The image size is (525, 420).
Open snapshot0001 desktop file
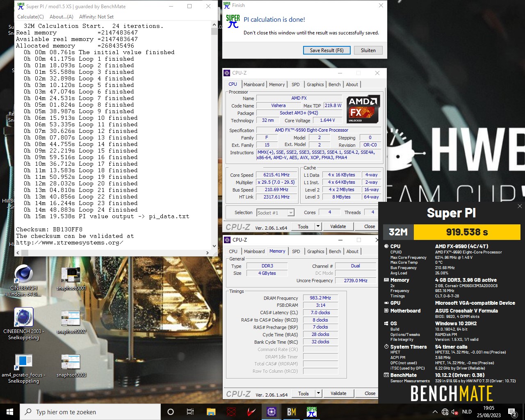pos(71,279)
